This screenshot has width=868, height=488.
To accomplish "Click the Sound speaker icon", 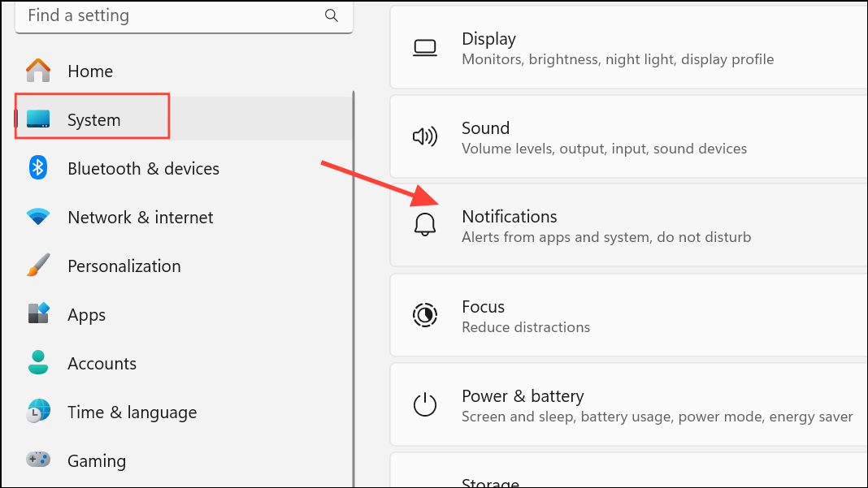I will point(425,136).
